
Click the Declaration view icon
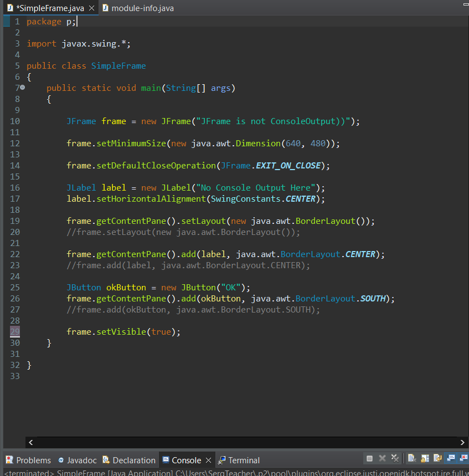click(x=106, y=460)
